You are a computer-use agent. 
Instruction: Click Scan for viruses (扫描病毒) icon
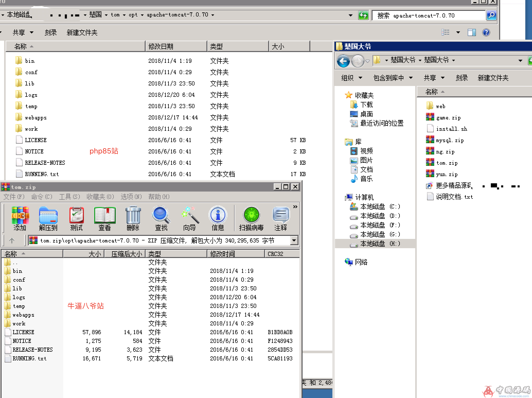251,218
